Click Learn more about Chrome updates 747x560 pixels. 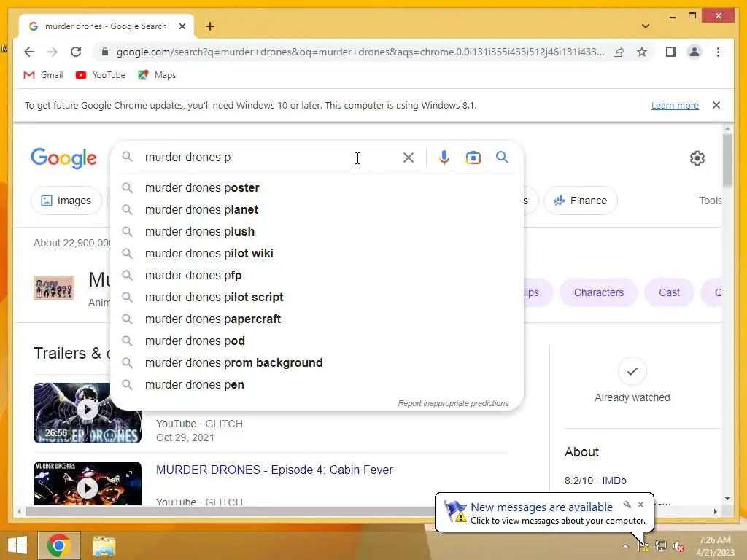click(675, 105)
